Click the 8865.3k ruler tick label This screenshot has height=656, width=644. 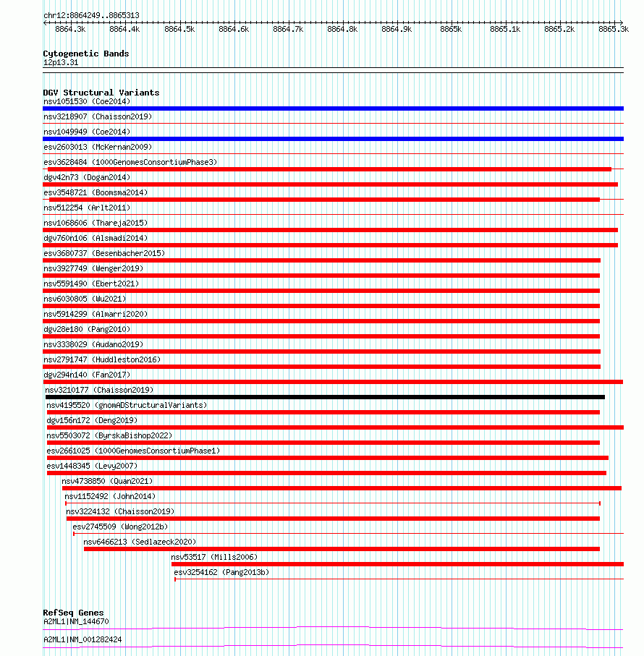pyautogui.click(x=614, y=29)
